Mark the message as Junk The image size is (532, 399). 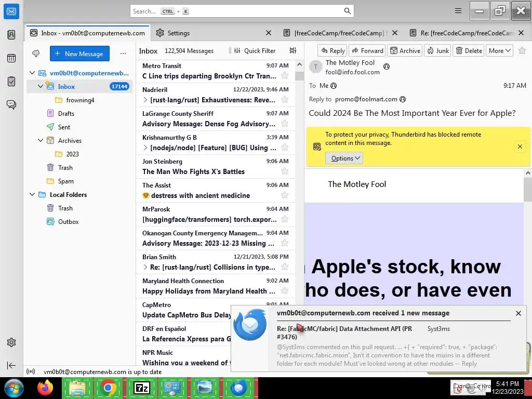click(437, 50)
